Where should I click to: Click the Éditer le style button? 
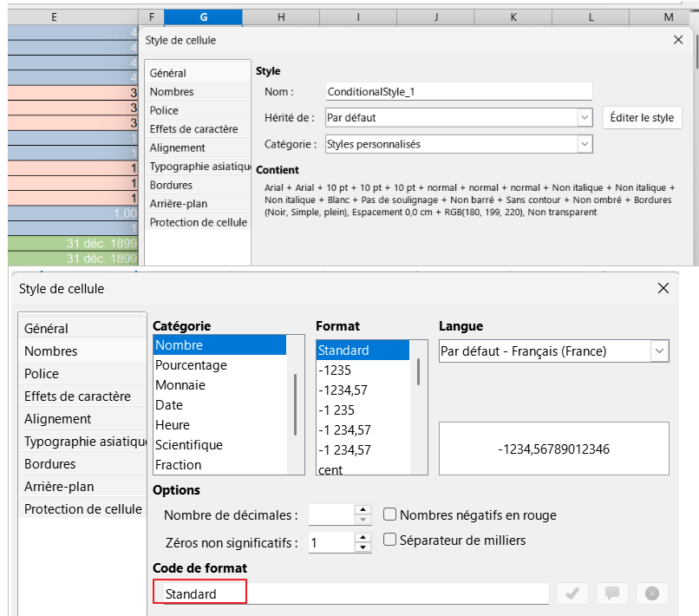642,117
